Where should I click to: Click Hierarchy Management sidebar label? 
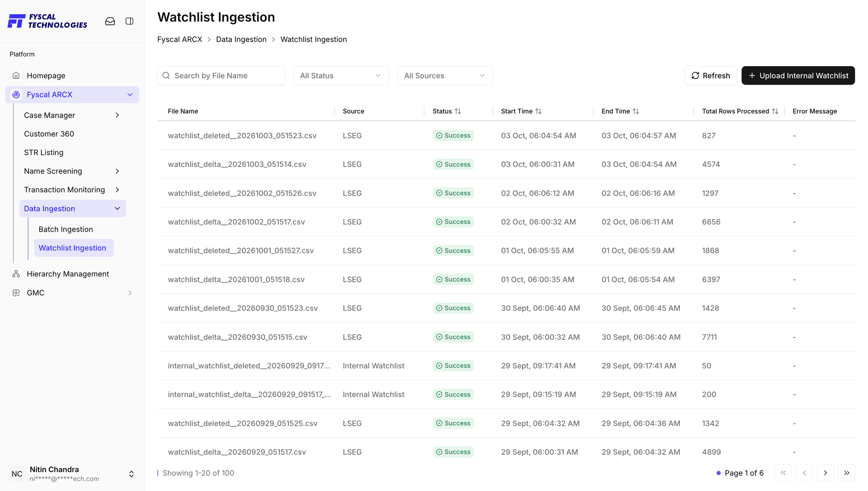click(68, 274)
